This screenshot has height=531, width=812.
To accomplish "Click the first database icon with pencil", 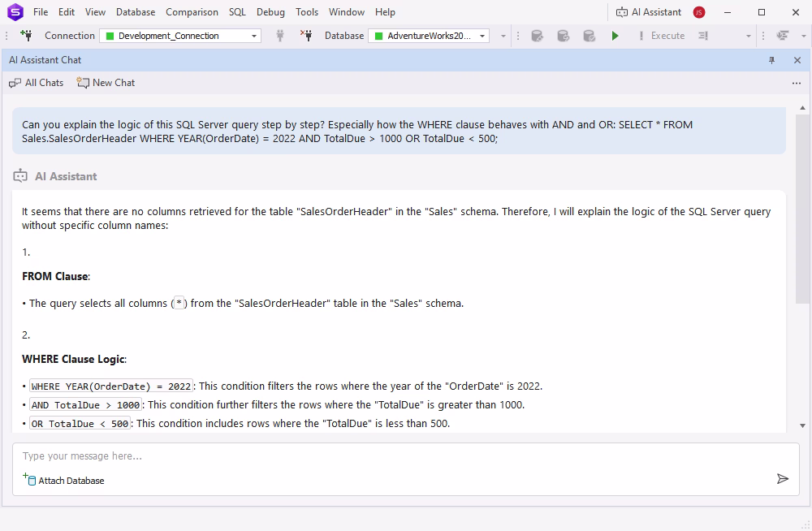I will click(x=538, y=36).
